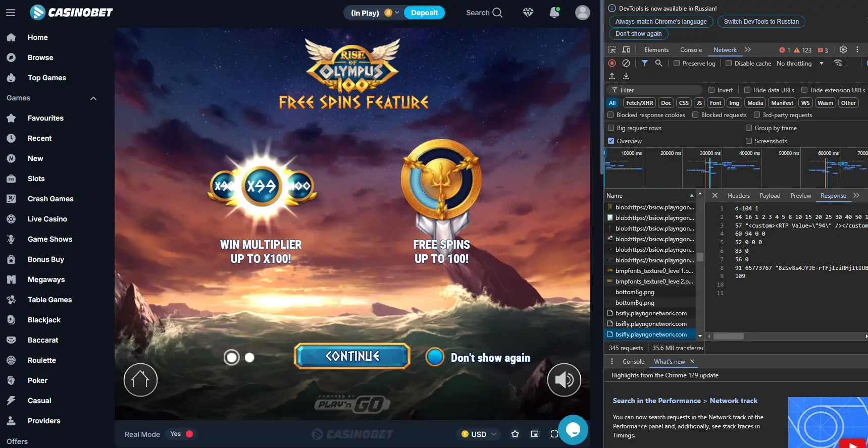Check Hide extension URLs
Viewport: 868px width, 448px height.
pos(804,90)
